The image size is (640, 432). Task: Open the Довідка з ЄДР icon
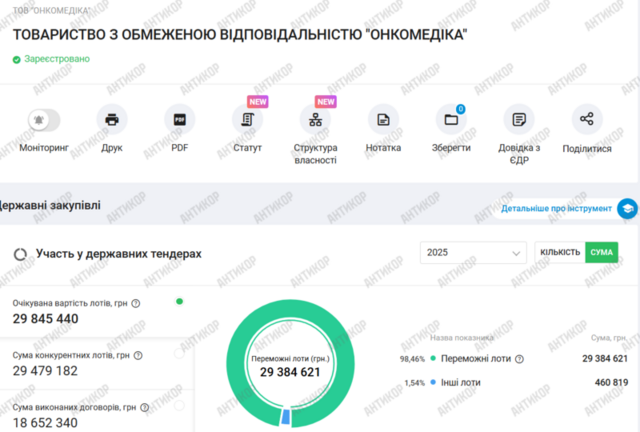pos(519,120)
